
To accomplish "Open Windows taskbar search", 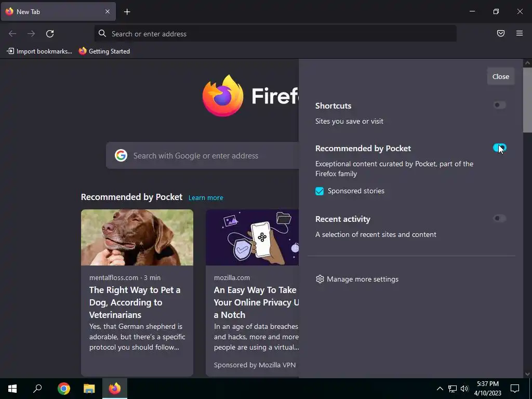I will click(x=37, y=389).
